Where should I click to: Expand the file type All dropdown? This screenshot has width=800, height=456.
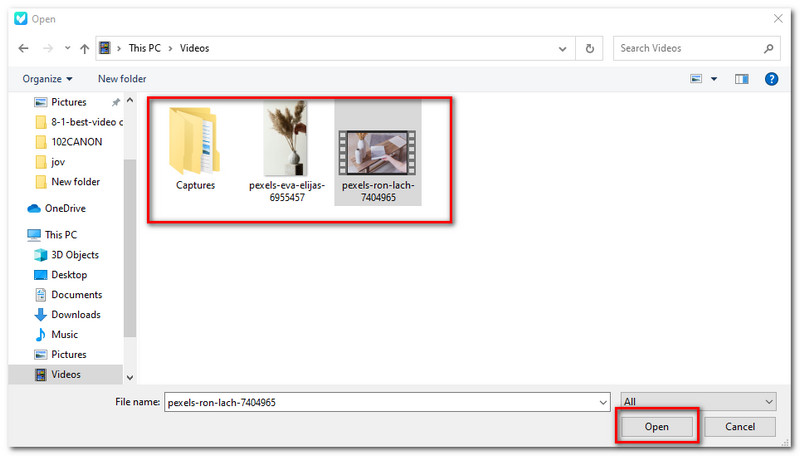pos(768,402)
